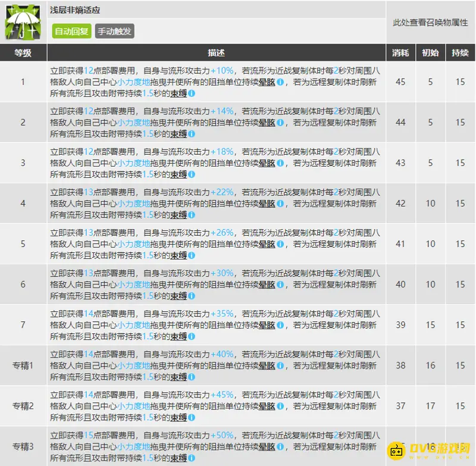
Task: Click info icon after 束缚 in level 5 row
Action: [192, 255]
